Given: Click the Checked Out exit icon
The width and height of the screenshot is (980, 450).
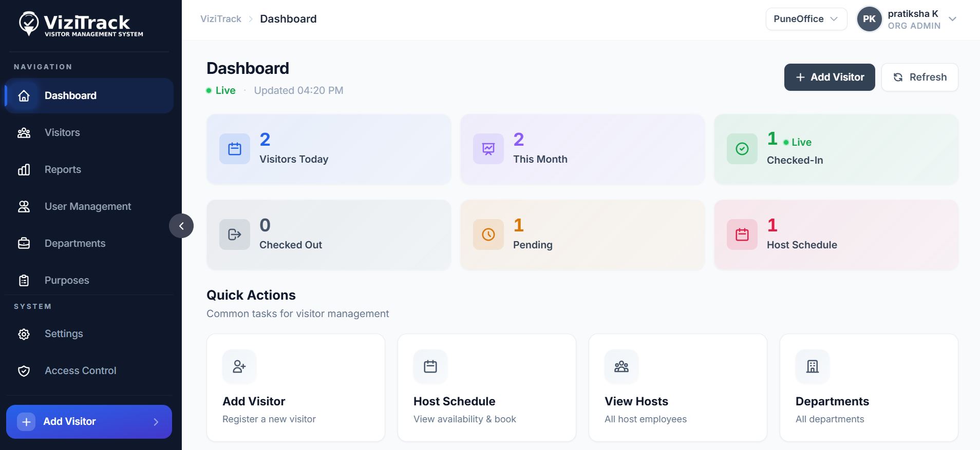Looking at the screenshot, I should pos(235,234).
